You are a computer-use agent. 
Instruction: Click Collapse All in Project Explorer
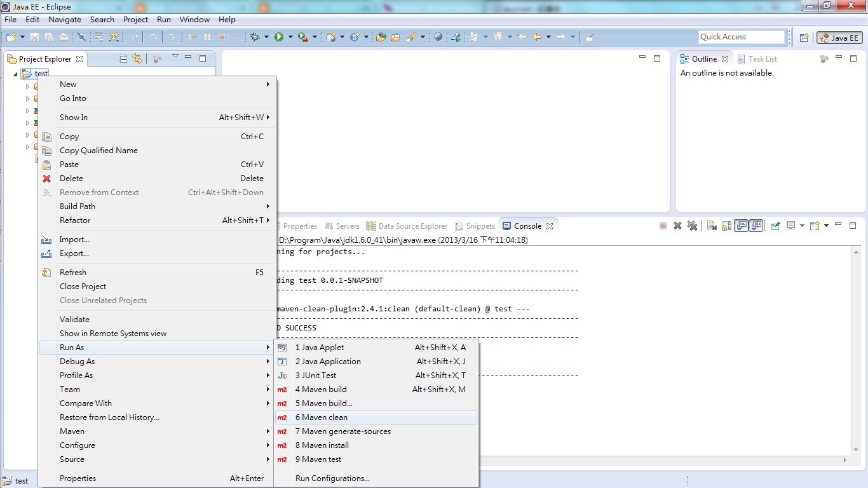[x=123, y=58]
